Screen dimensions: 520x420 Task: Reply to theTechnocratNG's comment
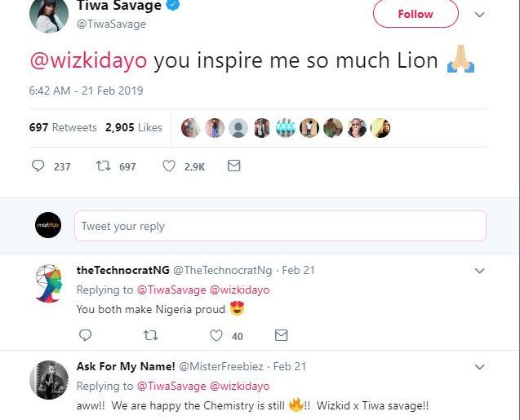(x=85, y=335)
